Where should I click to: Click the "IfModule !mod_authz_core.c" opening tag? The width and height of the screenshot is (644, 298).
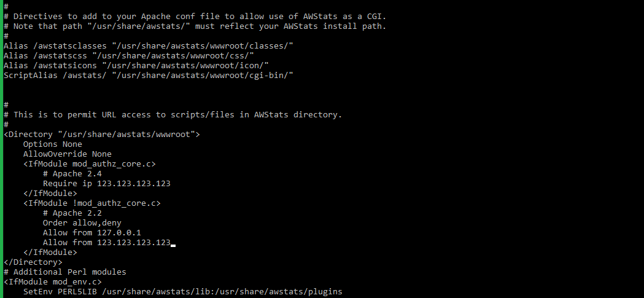click(92, 203)
